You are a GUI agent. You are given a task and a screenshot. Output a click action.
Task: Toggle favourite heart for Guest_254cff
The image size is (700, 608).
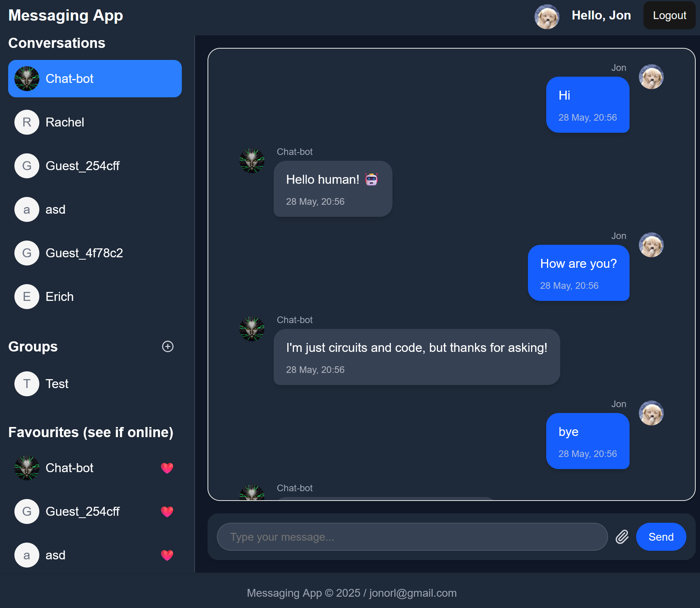coord(167,511)
